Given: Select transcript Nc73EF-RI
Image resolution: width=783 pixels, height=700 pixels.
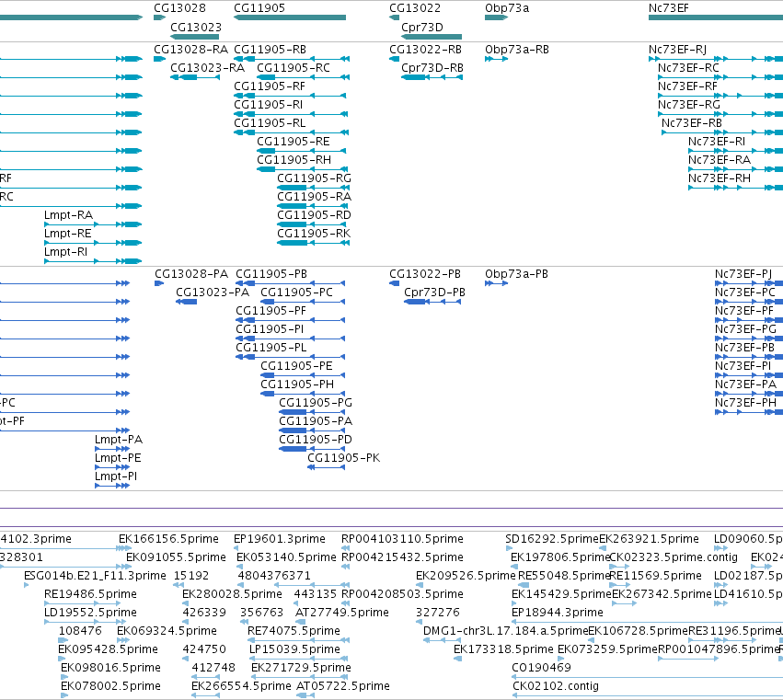Looking at the screenshot, I should (717, 142).
